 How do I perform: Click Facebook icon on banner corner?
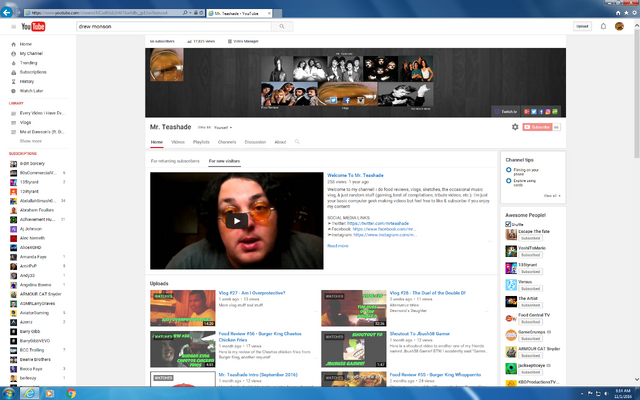541,111
